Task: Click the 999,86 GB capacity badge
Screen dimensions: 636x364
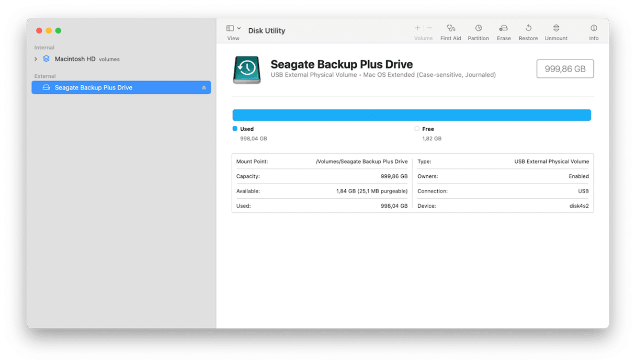Action: click(x=565, y=69)
